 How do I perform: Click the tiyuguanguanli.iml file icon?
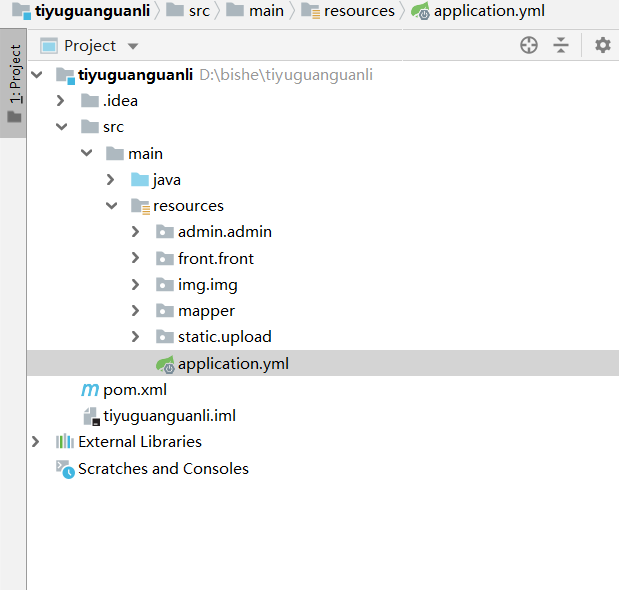point(90,416)
